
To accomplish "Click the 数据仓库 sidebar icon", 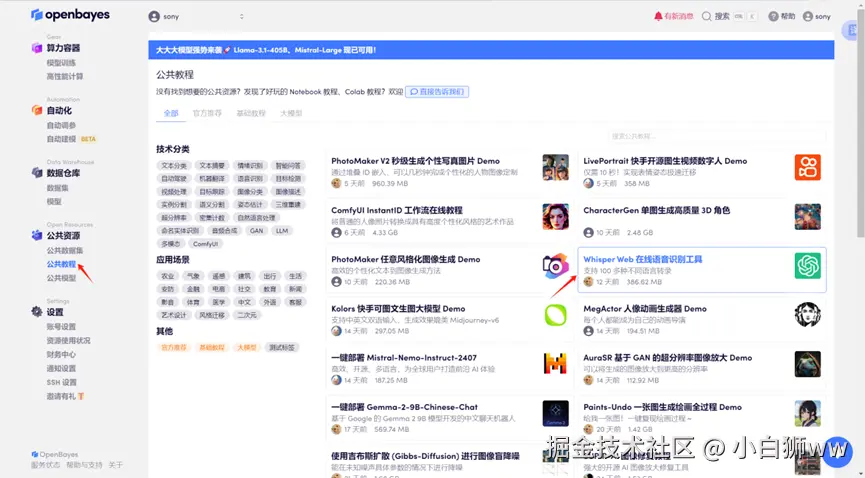I will point(37,173).
